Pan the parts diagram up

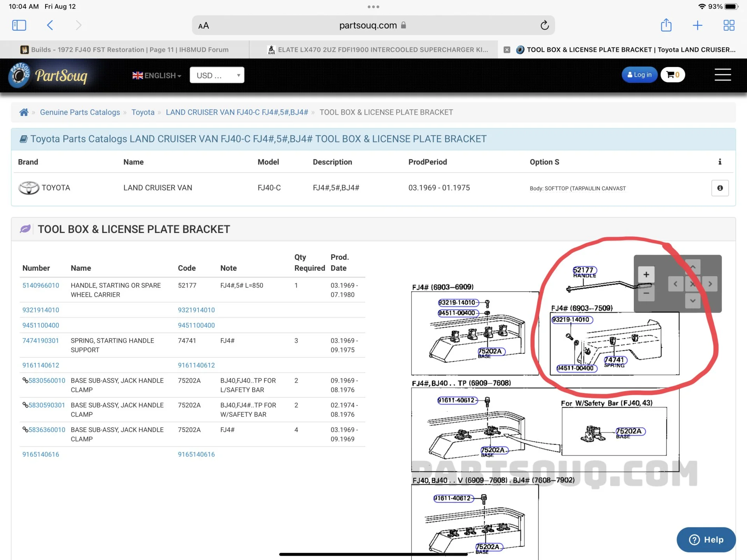point(693,267)
